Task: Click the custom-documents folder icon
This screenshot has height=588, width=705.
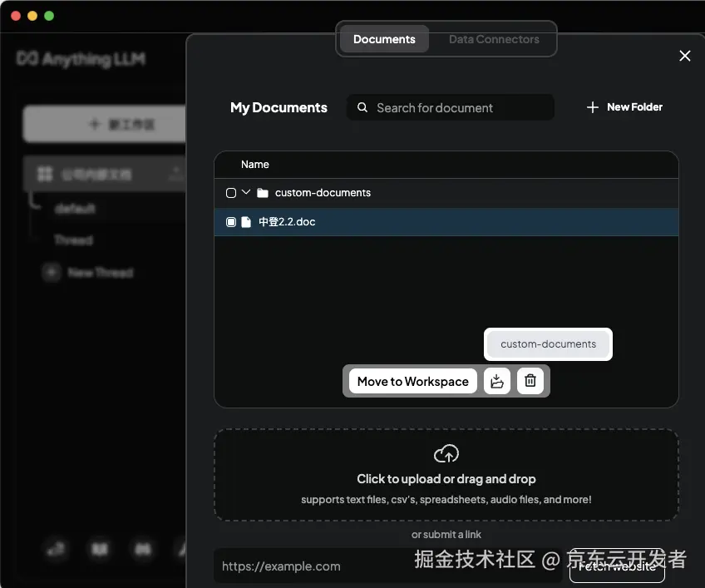Action: (x=263, y=193)
